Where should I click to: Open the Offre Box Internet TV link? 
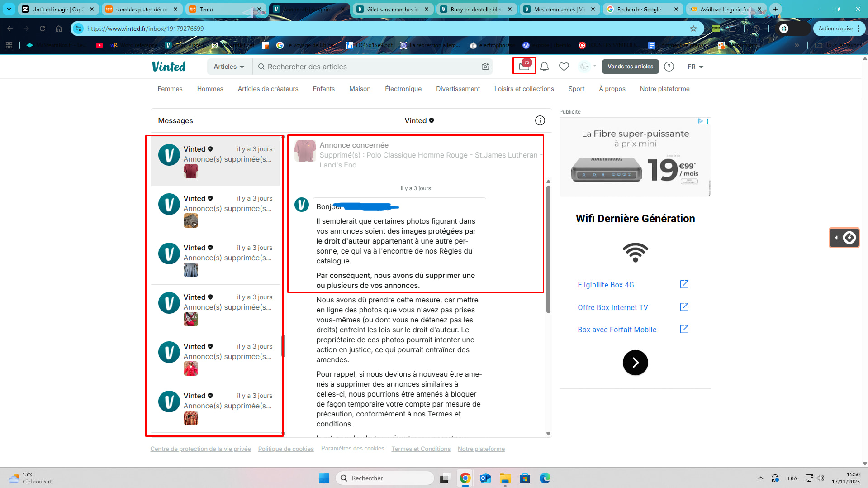pos(613,307)
